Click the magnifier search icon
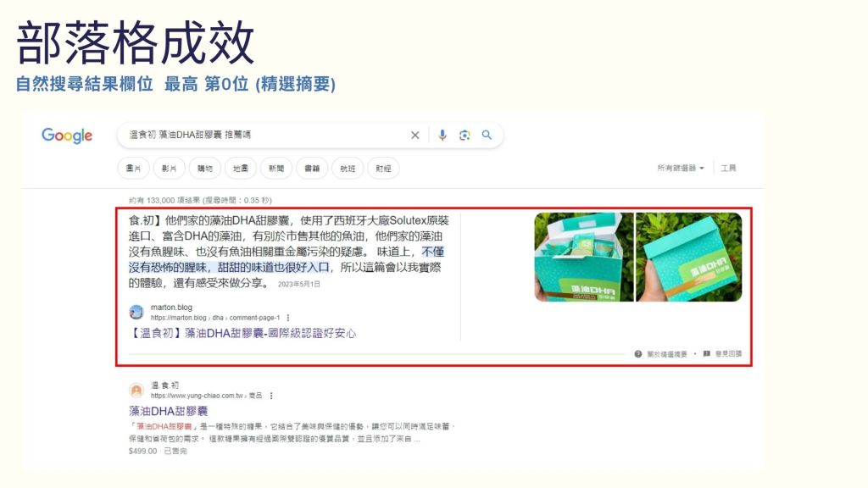 487,135
